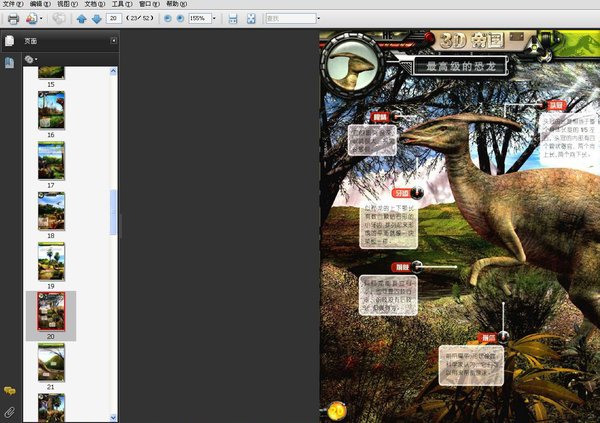Click the Find search text field
Viewport: 600px width, 423px height.
point(291,18)
